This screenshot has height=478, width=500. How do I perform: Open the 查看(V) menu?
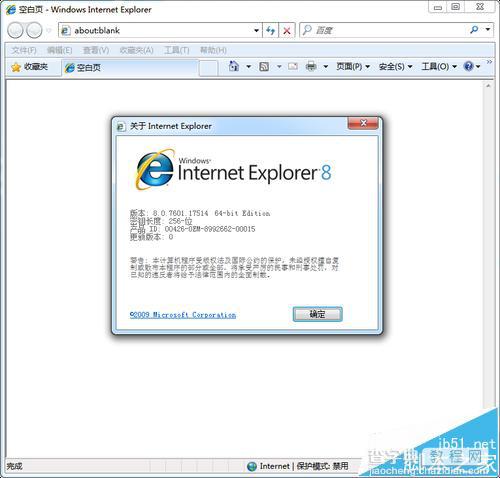tap(96, 50)
